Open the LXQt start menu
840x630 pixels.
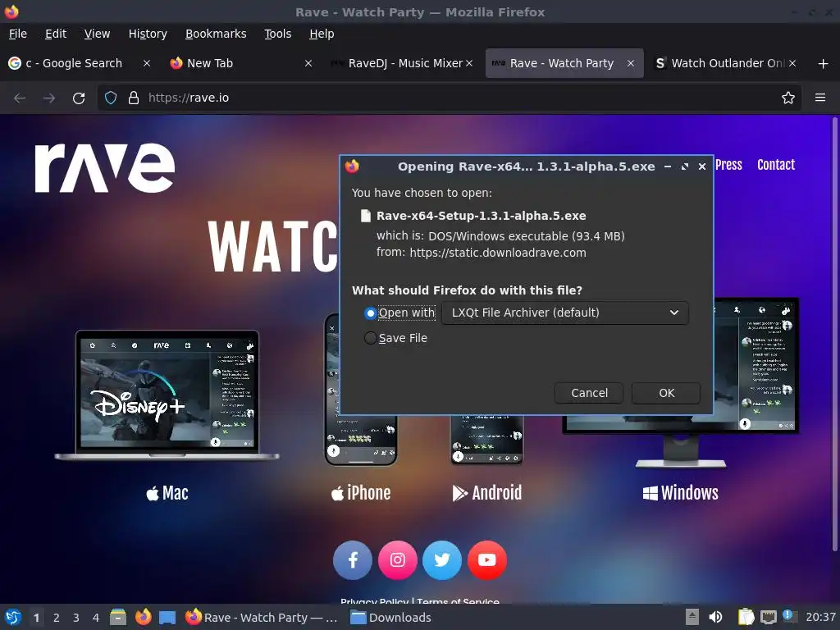tap(13, 618)
